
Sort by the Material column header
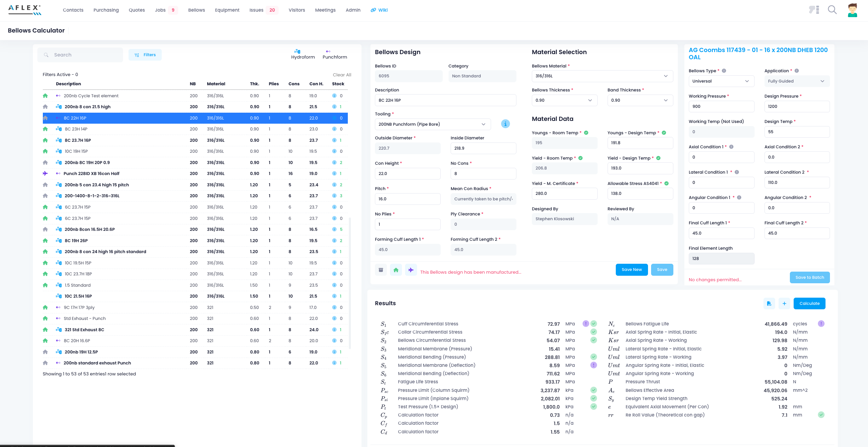[x=216, y=84]
